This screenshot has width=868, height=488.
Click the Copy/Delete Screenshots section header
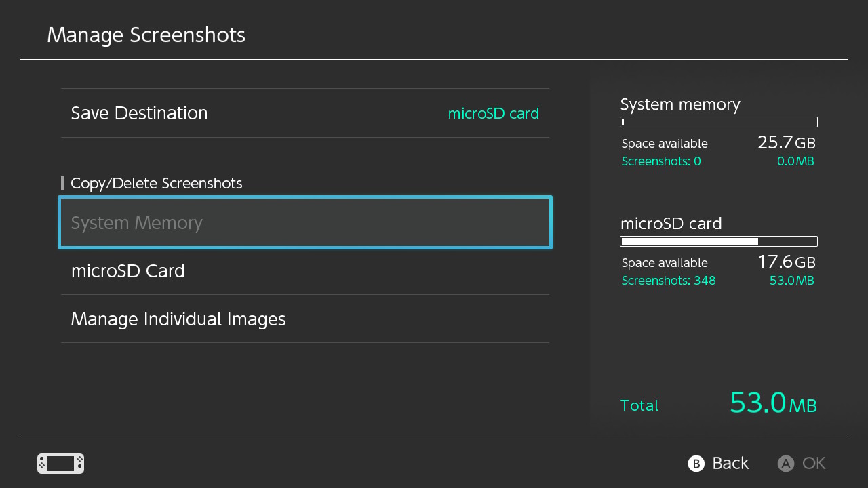(x=156, y=184)
